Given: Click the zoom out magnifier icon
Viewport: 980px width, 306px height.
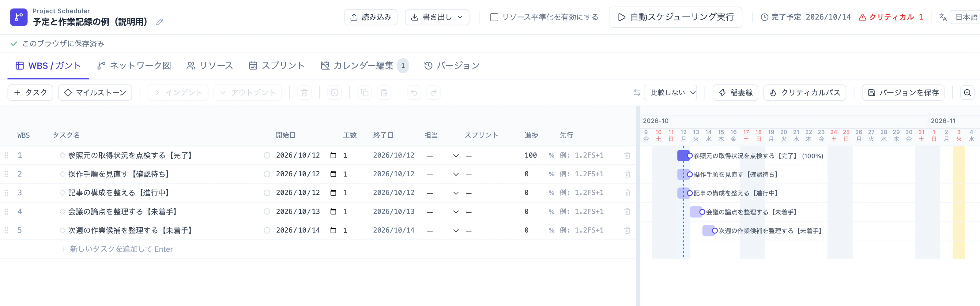Looking at the screenshot, I should coord(967,93).
